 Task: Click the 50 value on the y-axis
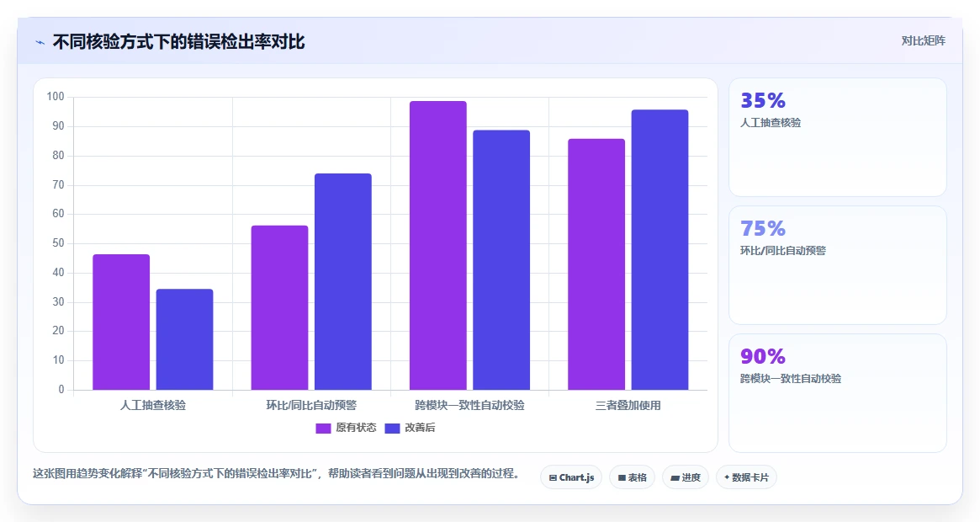[58, 242]
